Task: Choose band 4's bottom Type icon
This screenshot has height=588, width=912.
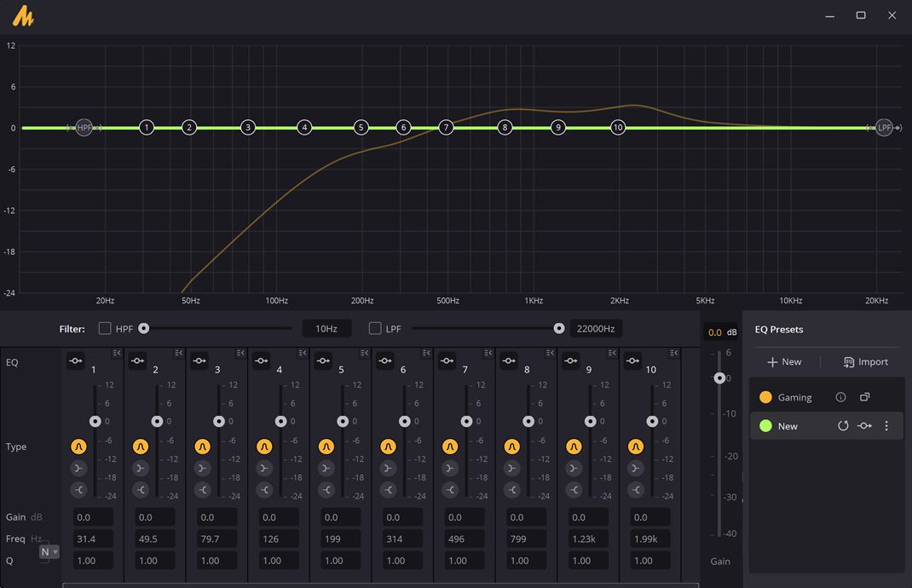Action: 264,490
